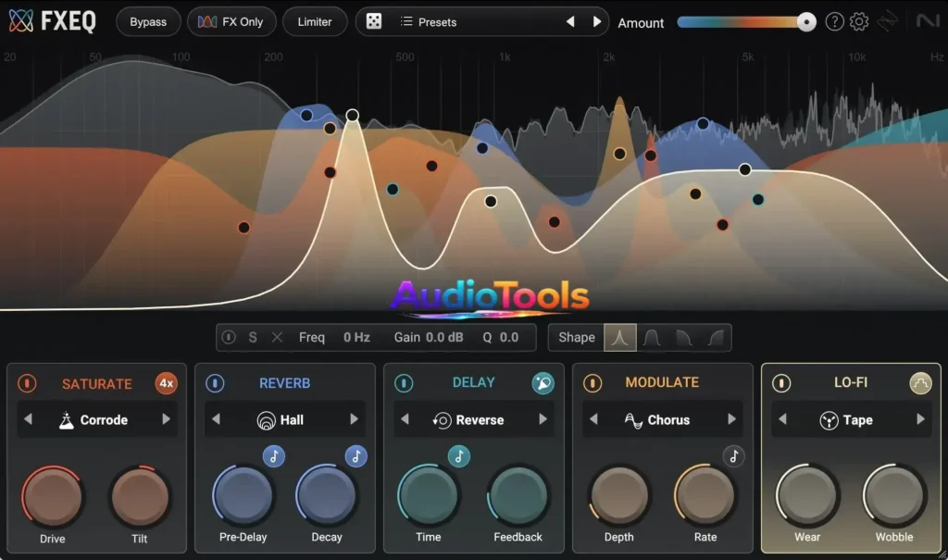Open the Hall reverb type selector
The image size is (948, 560).
pyautogui.click(x=284, y=419)
